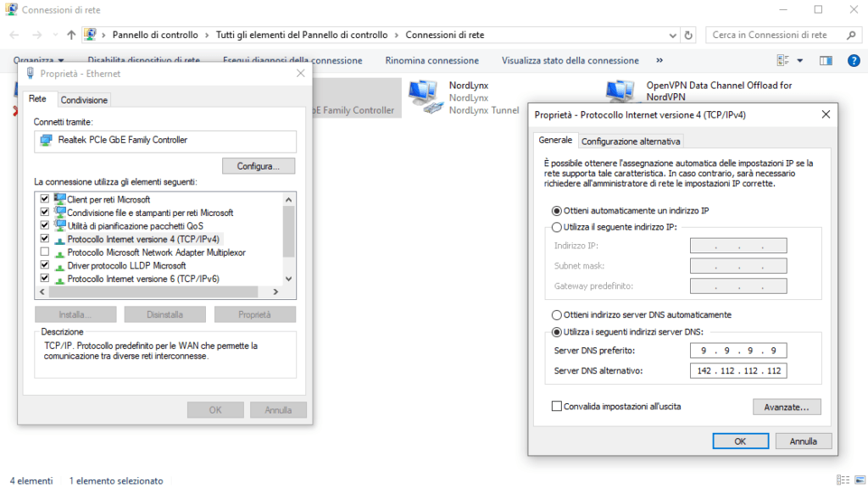Switch to details view in status bar

843,480
